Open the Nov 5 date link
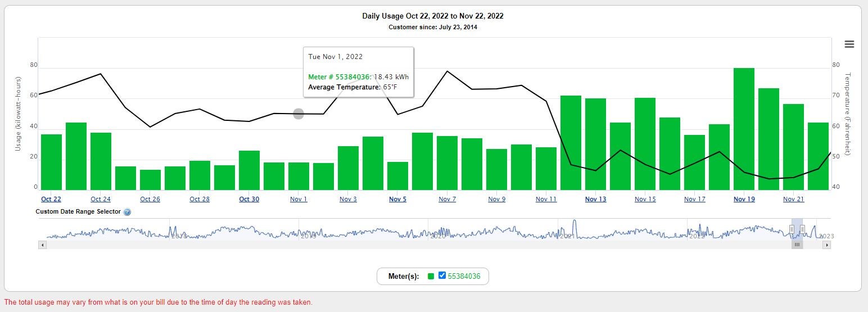This screenshot has height=312, width=868. pyautogui.click(x=397, y=199)
